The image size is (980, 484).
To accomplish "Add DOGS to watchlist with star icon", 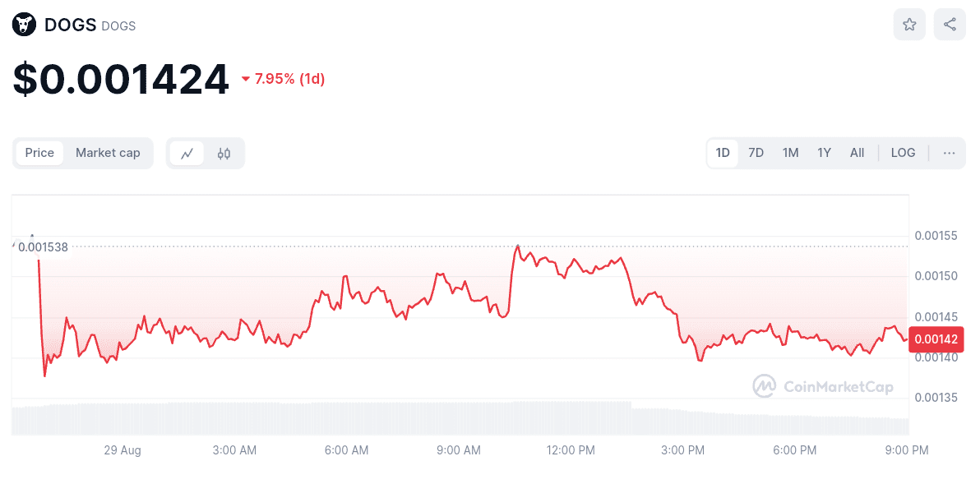I will (909, 25).
